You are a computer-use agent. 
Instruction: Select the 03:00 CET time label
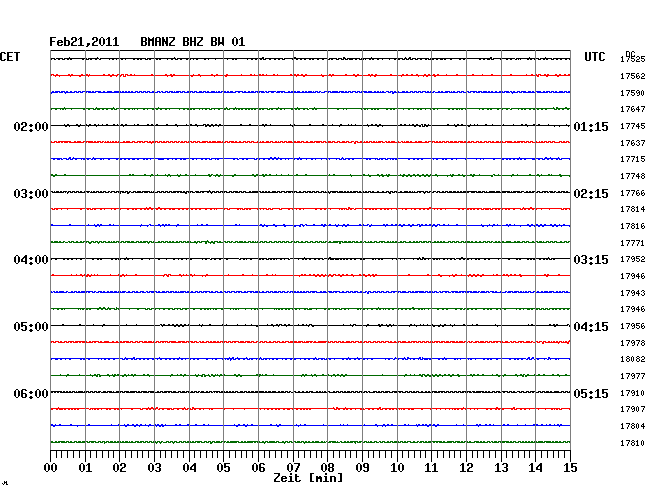(x=31, y=194)
